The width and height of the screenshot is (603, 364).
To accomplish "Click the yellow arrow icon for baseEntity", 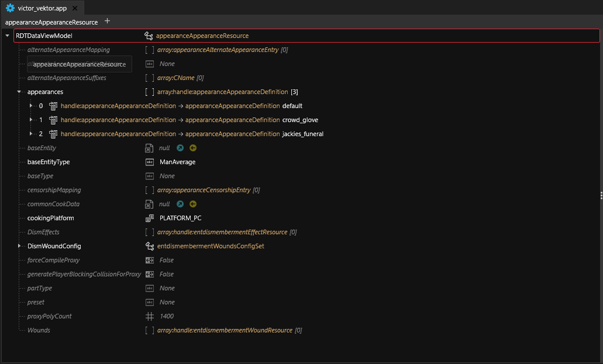I will pos(193,148).
